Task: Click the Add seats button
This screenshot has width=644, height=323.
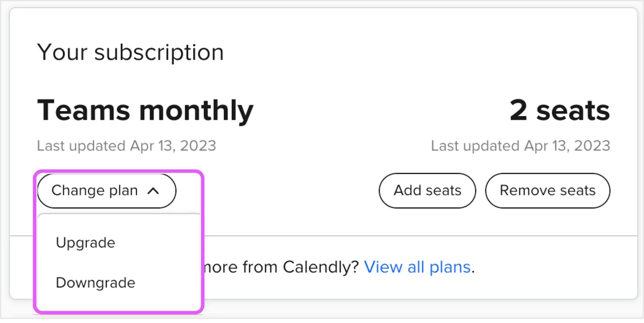Action: 427,191
